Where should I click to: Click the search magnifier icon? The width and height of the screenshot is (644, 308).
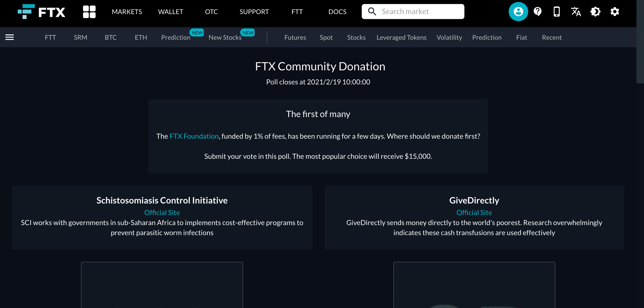(372, 12)
